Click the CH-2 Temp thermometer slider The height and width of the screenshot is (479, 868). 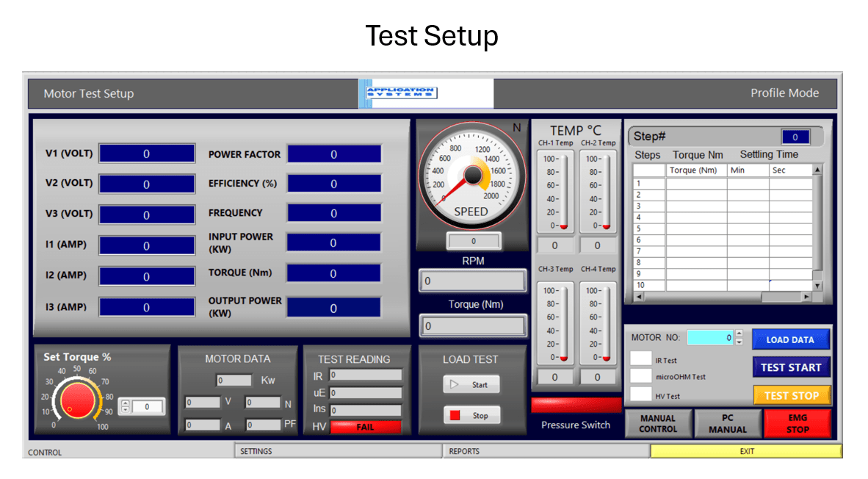(607, 192)
